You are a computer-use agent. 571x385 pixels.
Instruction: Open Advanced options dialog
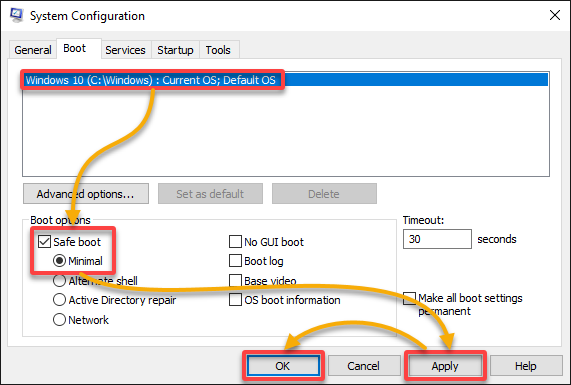pos(86,194)
